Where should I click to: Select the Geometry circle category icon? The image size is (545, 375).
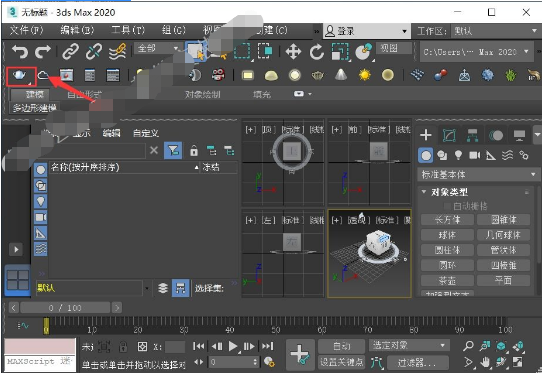(426, 155)
